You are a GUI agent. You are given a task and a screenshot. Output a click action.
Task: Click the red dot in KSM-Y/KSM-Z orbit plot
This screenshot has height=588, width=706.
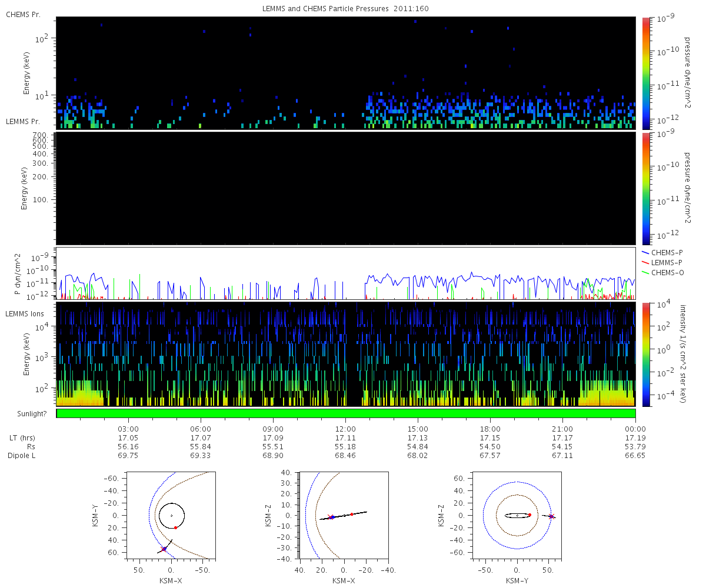pyautogui.click(x=529, y=515)
